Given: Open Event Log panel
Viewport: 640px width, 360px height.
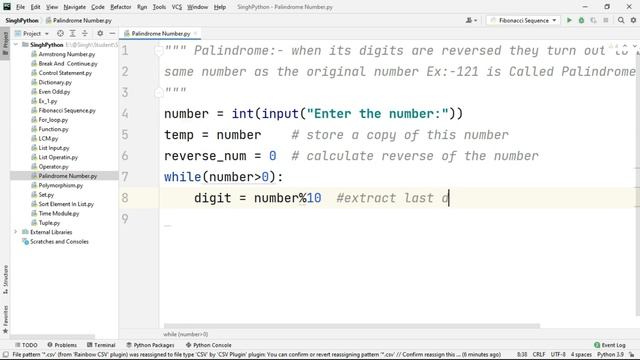Looking at the screenshot, I should coord(610,345).
